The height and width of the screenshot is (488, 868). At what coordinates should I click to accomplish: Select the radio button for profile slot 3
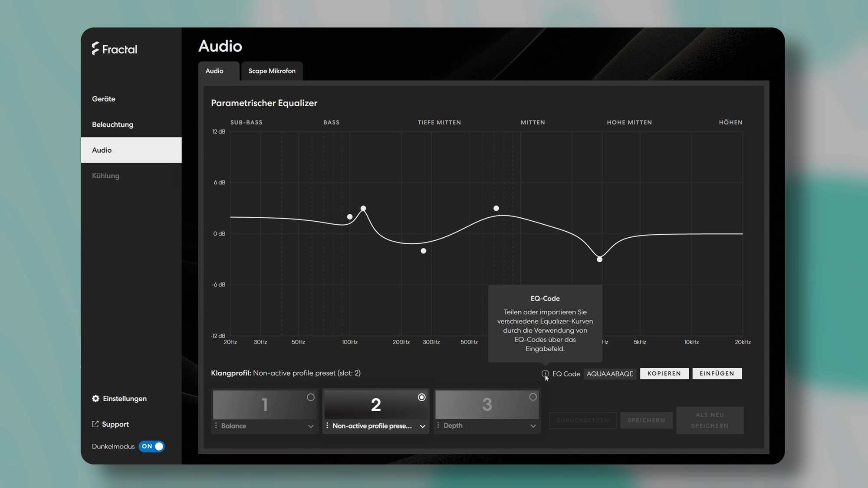coord(533,397)
